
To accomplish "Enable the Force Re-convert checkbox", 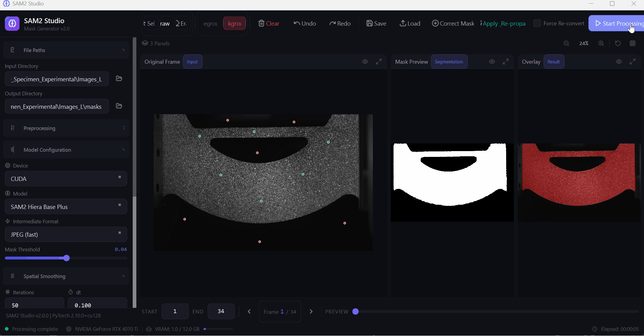I will [x=537, y=23].
